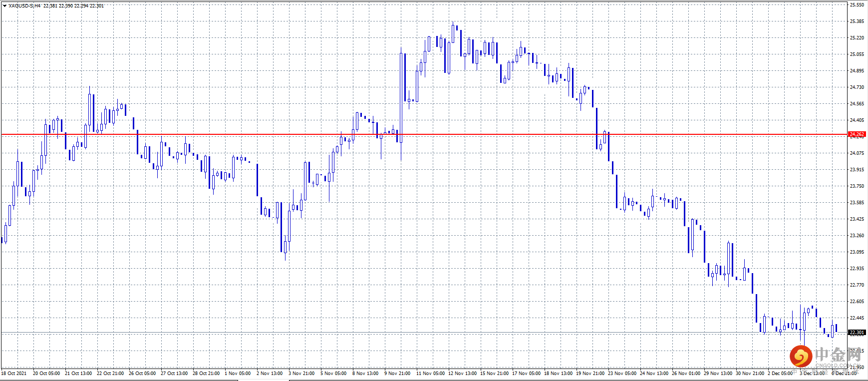The width and height of the screenshot is (868, 381).
Task: Click the 24.730 price scale label
Action: (x=857, y=87)
